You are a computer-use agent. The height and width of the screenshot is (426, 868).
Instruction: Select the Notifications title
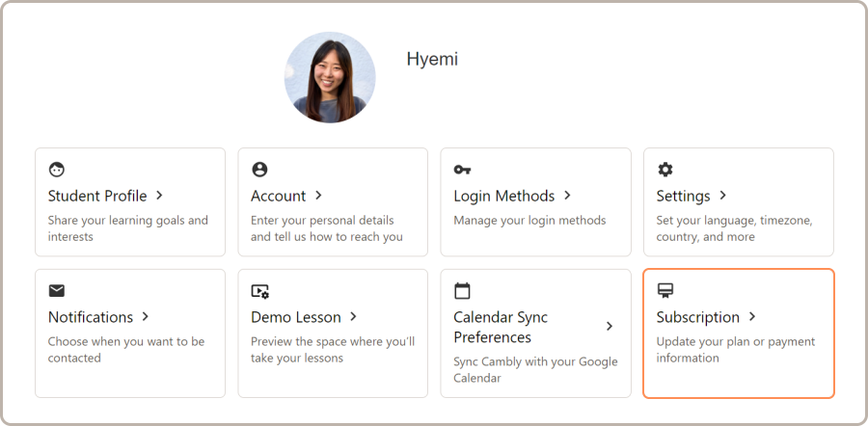click(91, 317)
